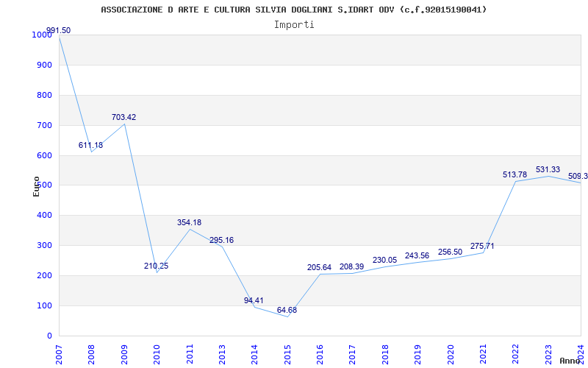This screenshot has height=368, width=588.
Task: Click the 200 y-axis tick label
Action: [x=44, y=275]
